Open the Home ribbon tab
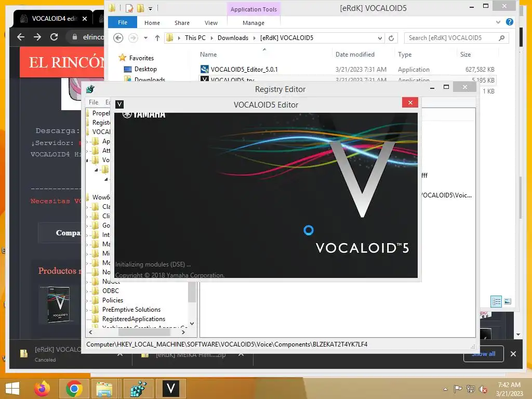The image size is (532, 399). [152, 23]
